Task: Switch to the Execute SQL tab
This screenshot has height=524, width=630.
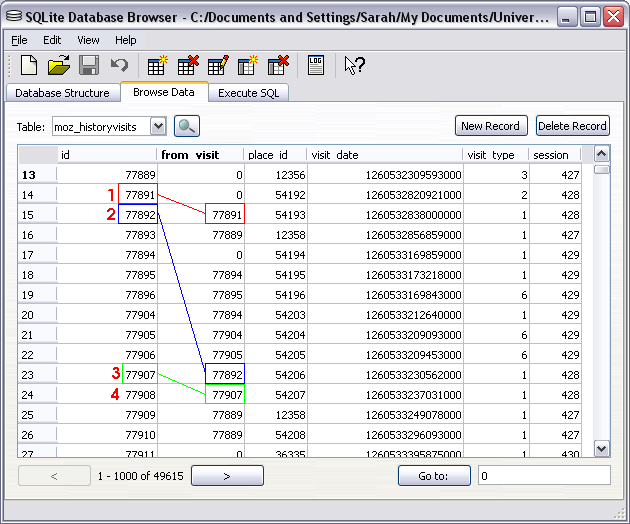Action: [x=249, y=93]
